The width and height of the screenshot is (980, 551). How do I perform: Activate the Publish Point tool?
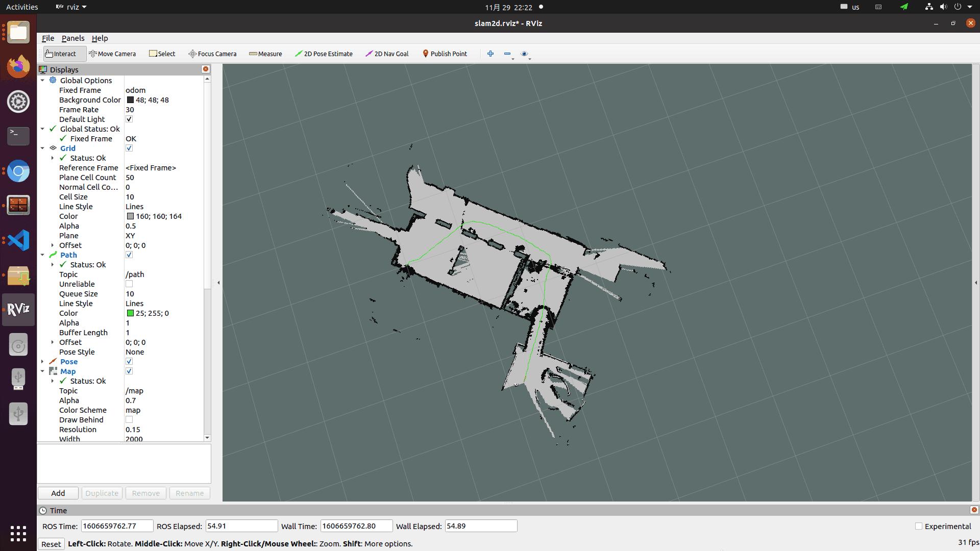tap(444, 54)
